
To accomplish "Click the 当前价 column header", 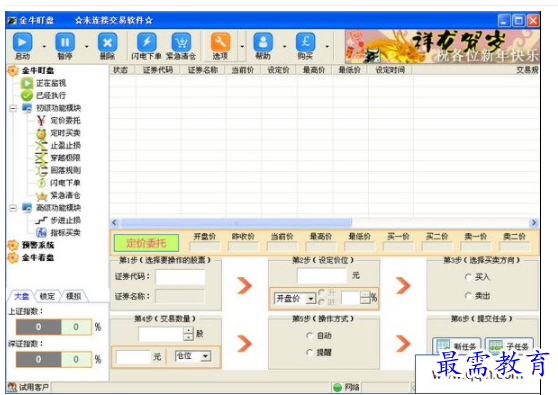I will coord(243,70).
